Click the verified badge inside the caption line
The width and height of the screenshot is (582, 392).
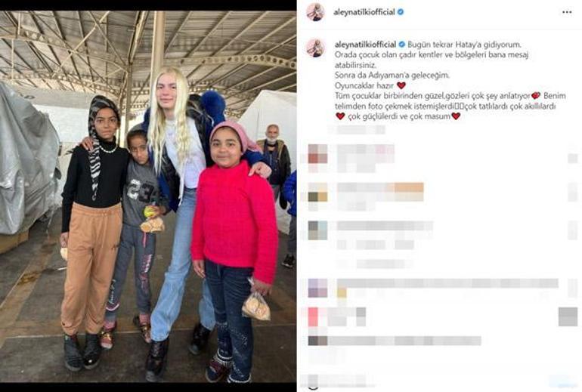[x=401, y=45]
